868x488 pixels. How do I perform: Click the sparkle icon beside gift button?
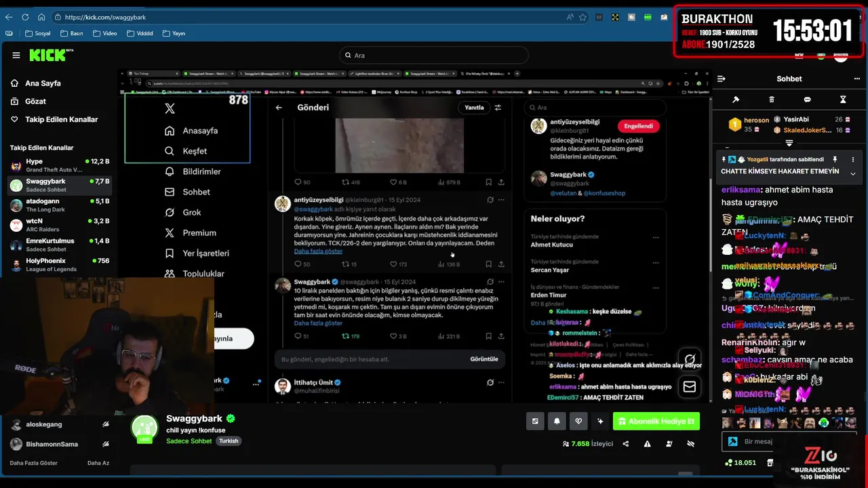pyautogui.click(x=600, y=421)
